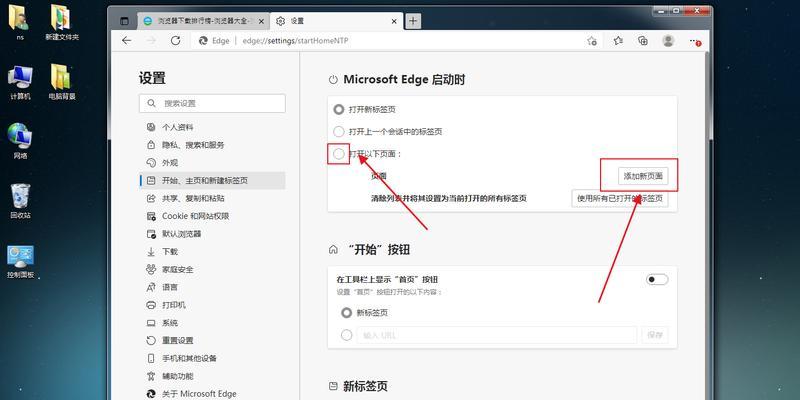Screen dimensions: 800x400
Task: Click the 保存 button
Action: [655, 335]
